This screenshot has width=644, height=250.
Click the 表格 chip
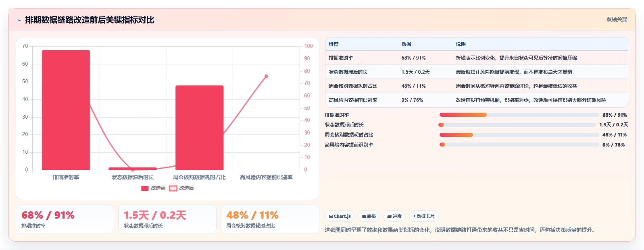[369, 216]
